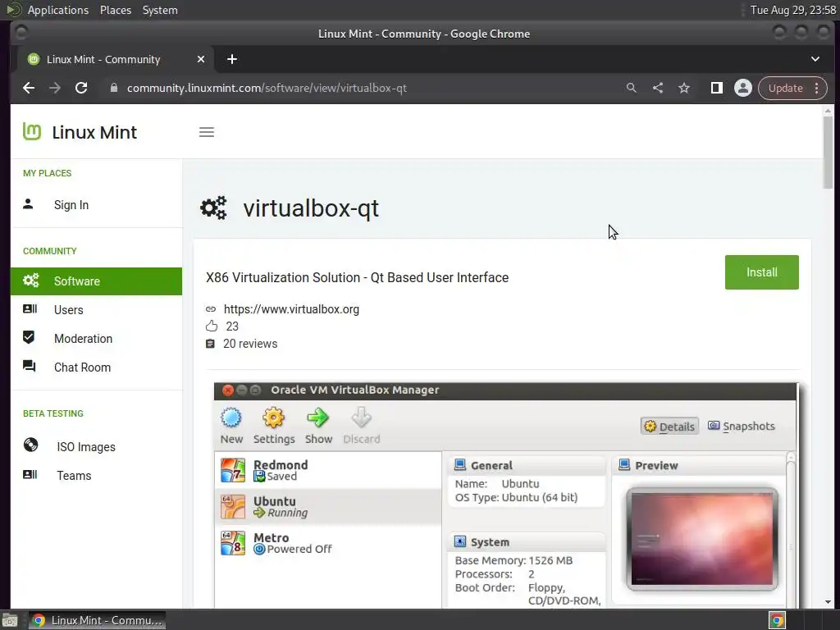This screenshot has height=630, width=840.
Task: Click the Chat Room bubble icon
Action: (x=29, y=367)
